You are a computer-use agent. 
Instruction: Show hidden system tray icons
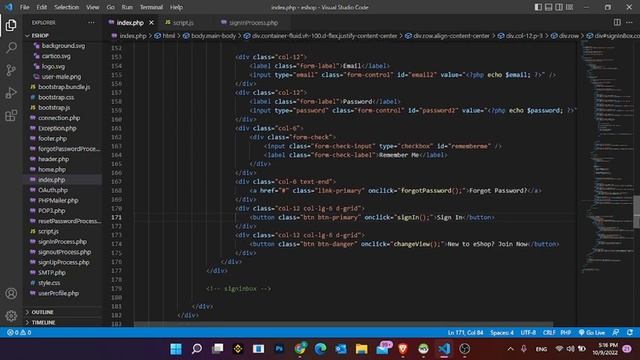[x=510, y=349]
